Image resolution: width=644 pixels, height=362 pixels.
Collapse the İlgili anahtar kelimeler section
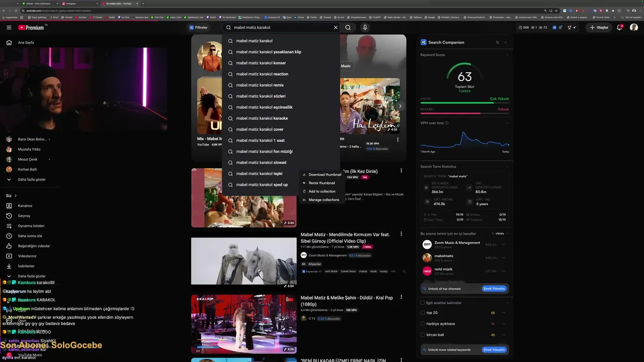(507, 303)
